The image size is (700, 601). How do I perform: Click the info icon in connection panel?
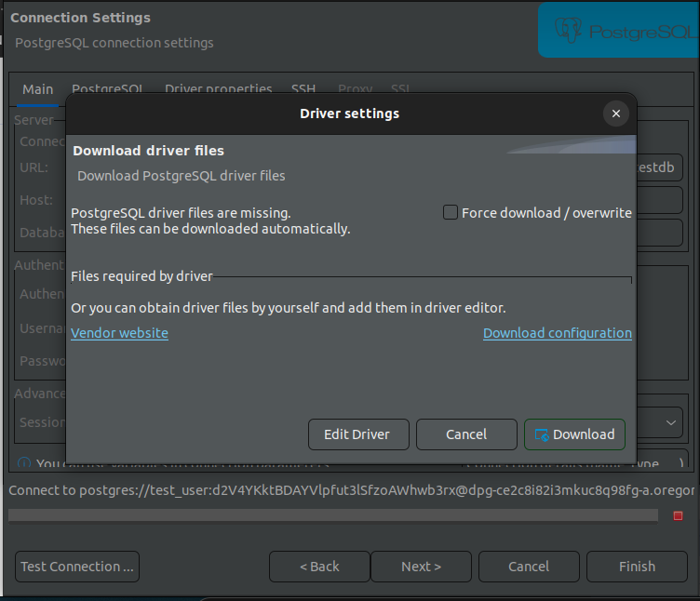pyautogui.click(x=24, y=463)
